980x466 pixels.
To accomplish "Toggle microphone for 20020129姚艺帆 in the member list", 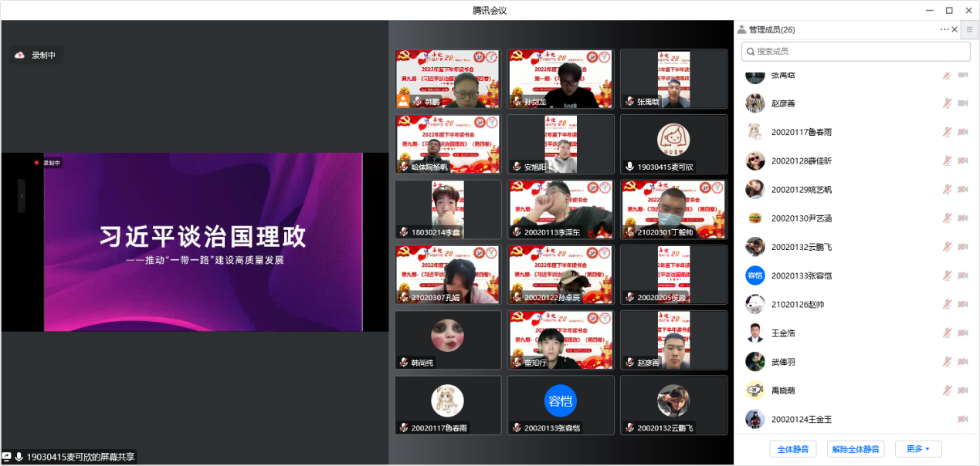I will [x=947, y=190].
